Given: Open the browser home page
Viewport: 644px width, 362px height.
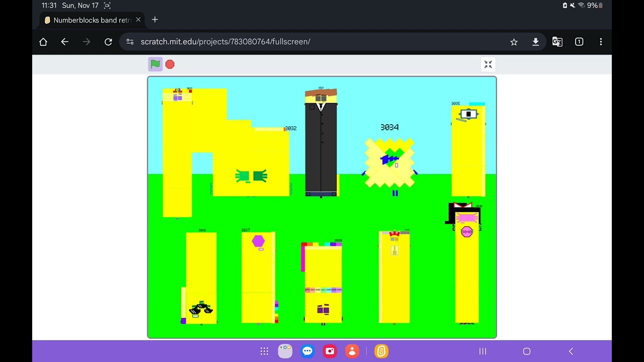Looking at the screenshot, I should point(43,42).
